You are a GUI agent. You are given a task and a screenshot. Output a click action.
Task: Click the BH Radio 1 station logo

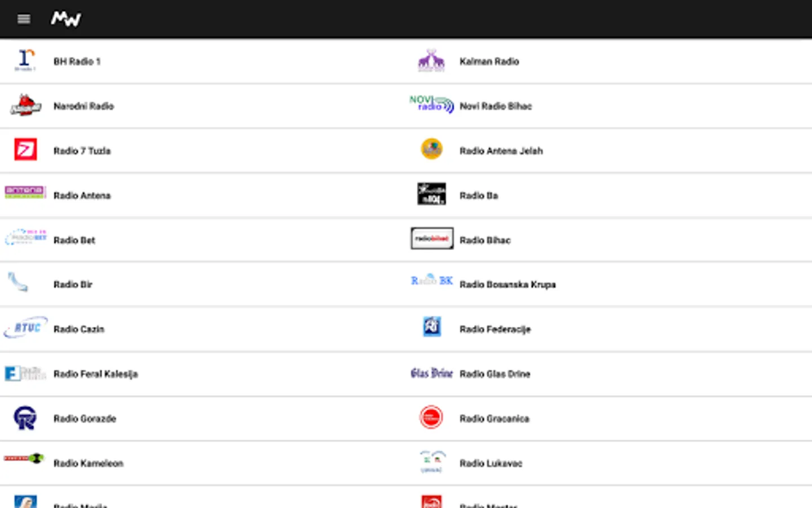click(25, 60)
